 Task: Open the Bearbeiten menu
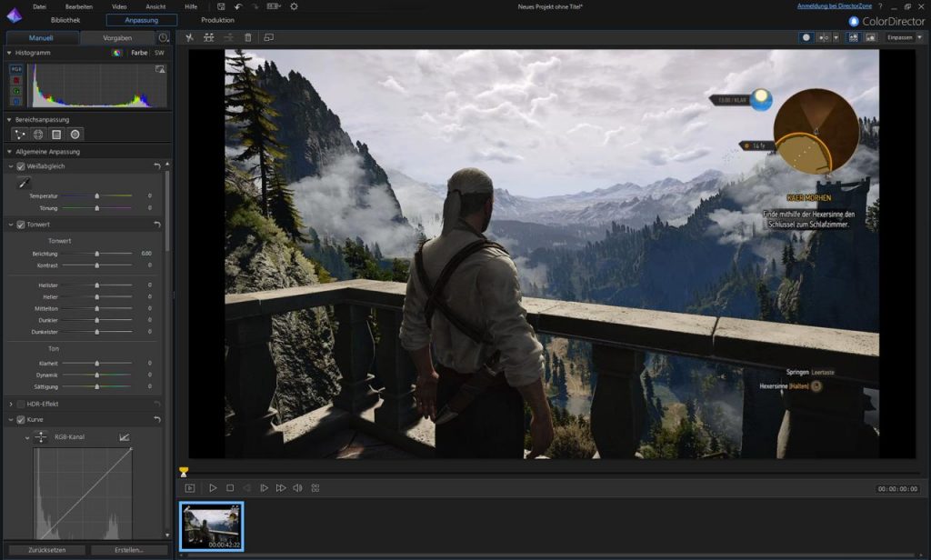(79, 6)
